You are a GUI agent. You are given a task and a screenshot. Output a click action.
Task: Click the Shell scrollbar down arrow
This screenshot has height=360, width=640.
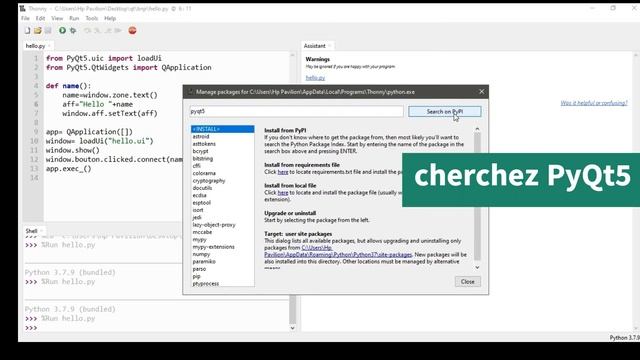point(292,328)
